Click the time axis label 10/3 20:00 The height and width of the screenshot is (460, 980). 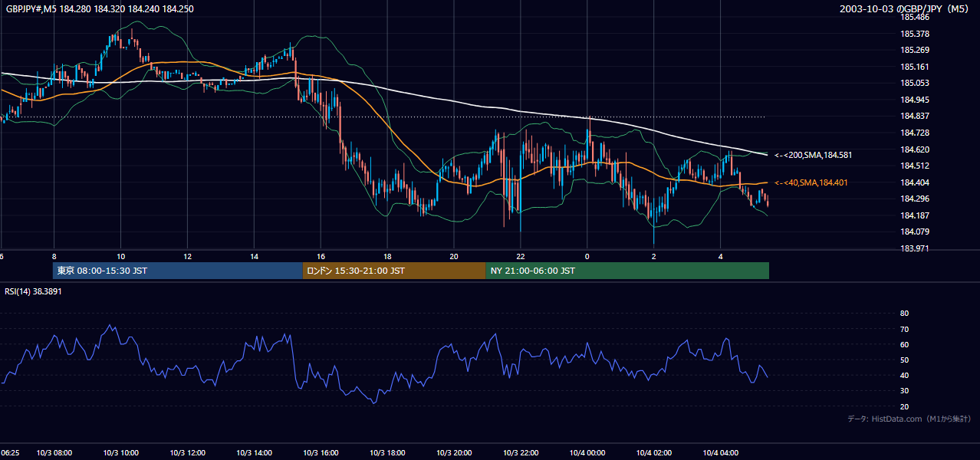click(454, 453)
